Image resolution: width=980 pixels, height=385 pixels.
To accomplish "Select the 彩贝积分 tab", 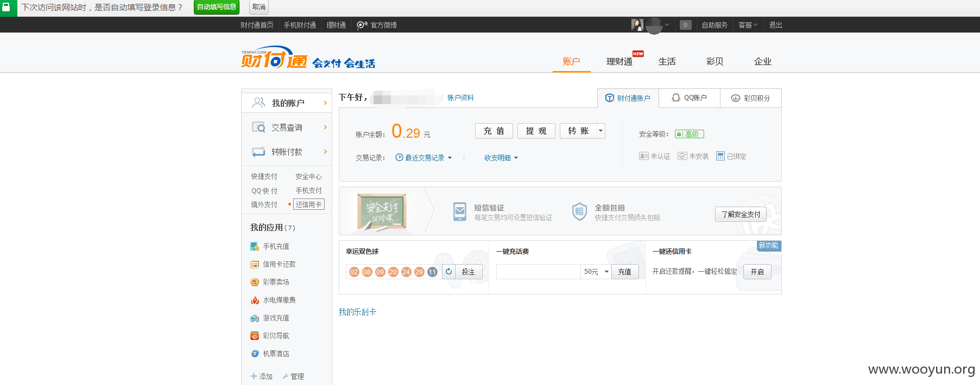I will pos(751,98).
